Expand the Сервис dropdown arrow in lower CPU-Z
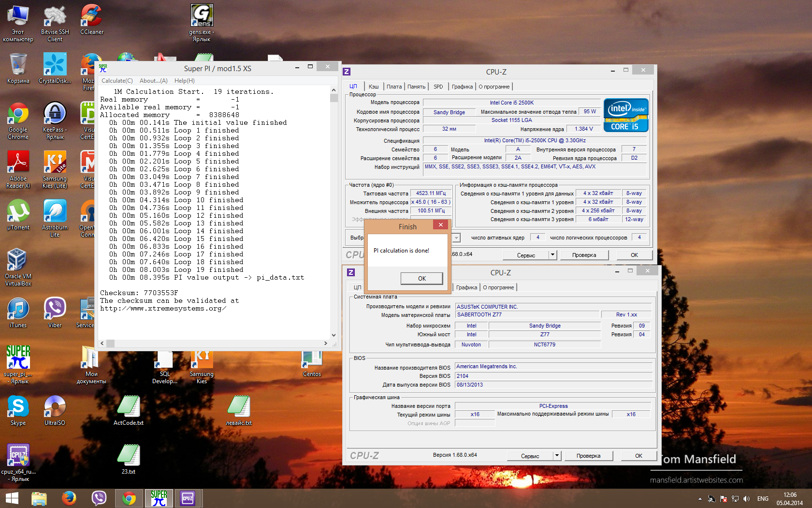 [x=557, y=456]
